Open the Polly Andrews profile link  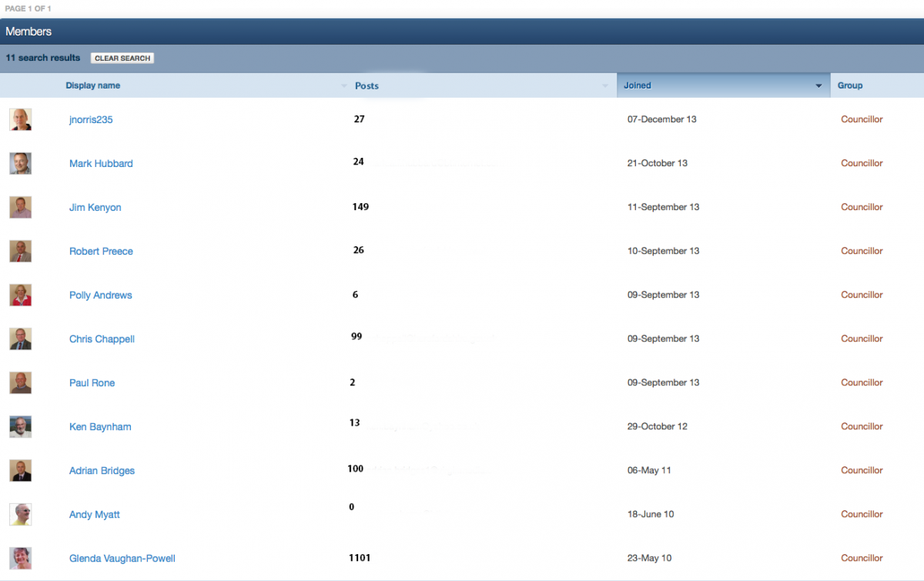(101, 296)
